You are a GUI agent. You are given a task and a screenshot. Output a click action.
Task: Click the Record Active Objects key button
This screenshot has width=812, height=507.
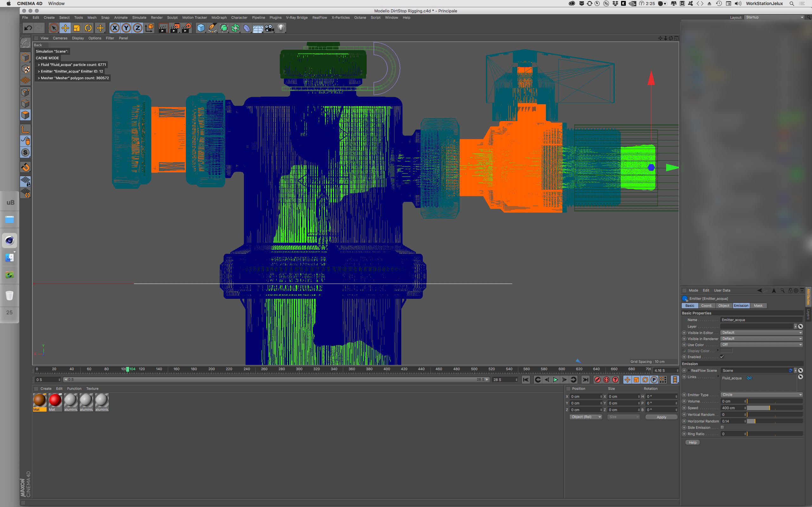597,380
